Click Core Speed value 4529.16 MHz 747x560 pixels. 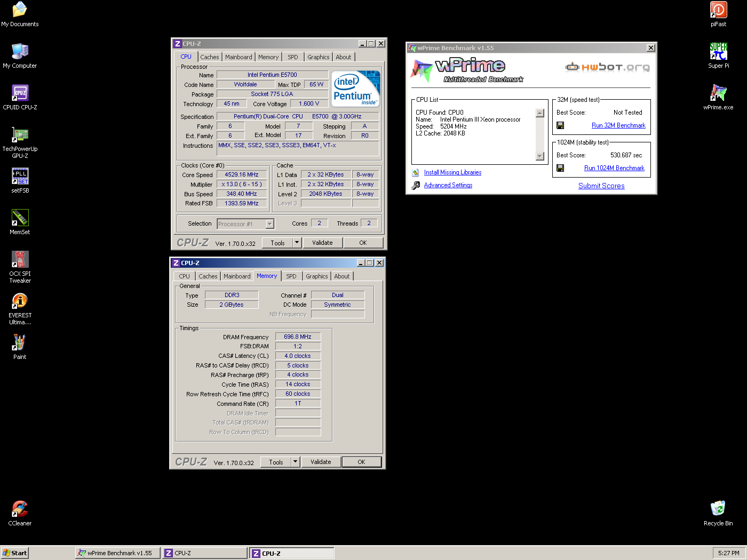(242, 174)
